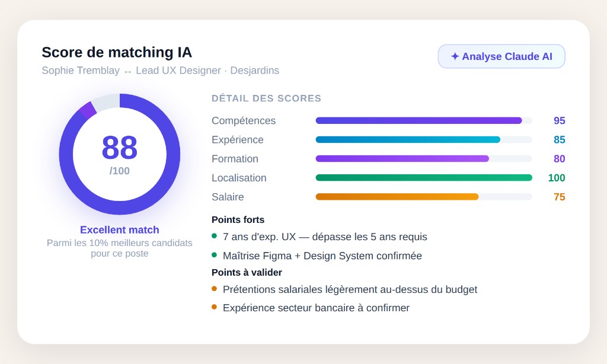
Task: Click the Excellent match link
Action: coord(120,230)
